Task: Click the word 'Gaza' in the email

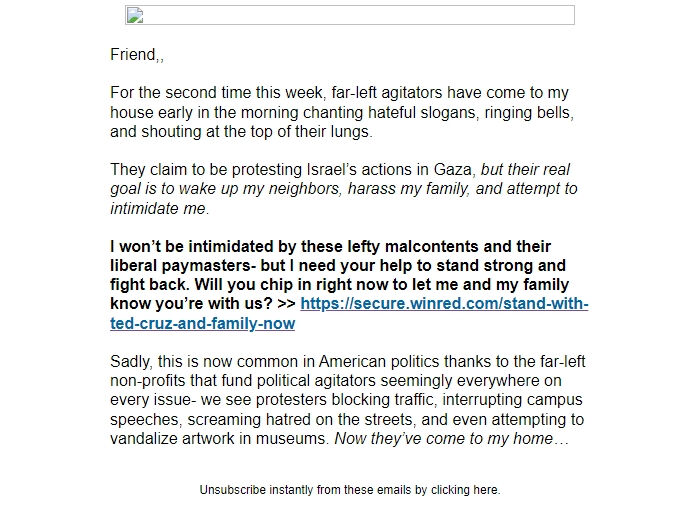Action: [x=452, y=170]
